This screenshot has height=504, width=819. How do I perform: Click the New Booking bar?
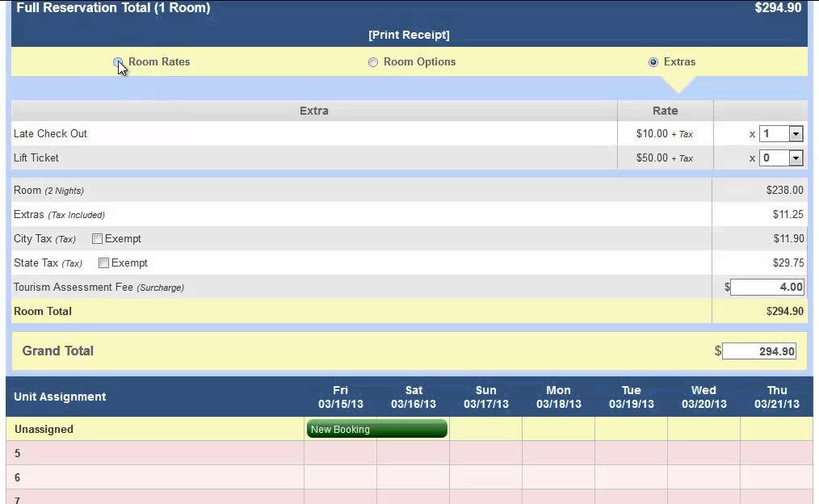(376, 429)
